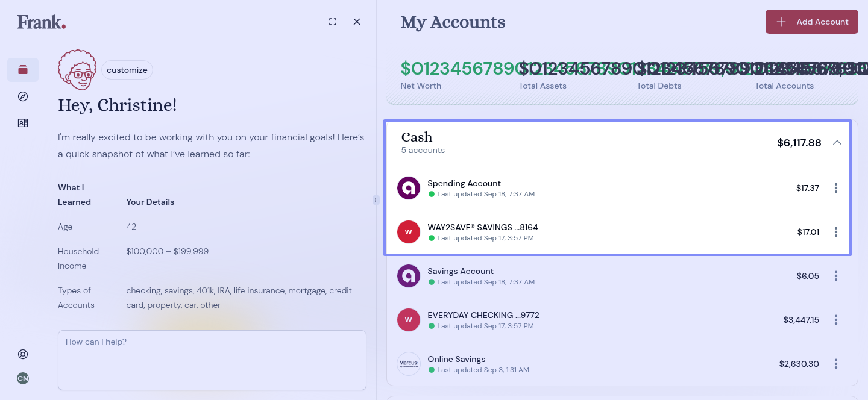Click the customize avatar button
Image resolution: width=868 pixels, height=400 pixels.
127,70
